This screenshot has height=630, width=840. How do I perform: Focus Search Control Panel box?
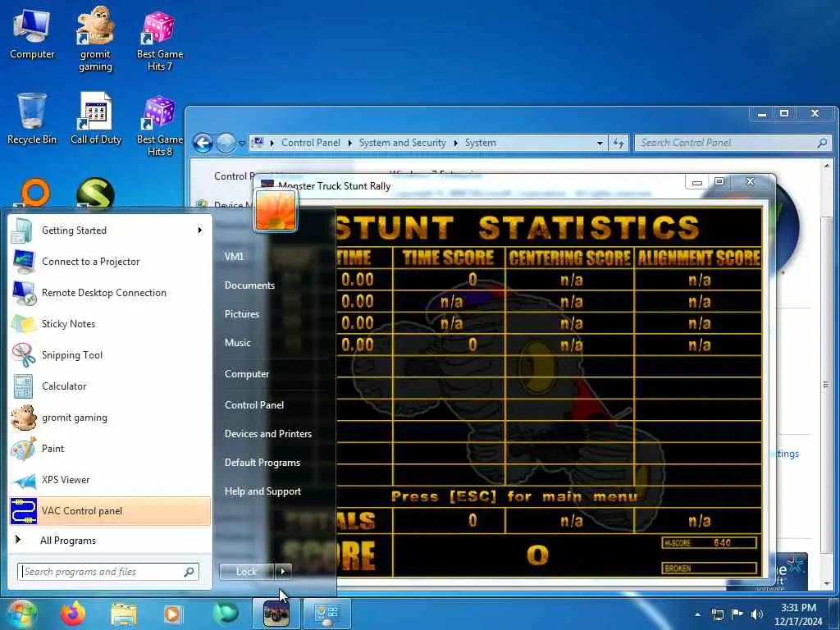(x=733, y=143)
